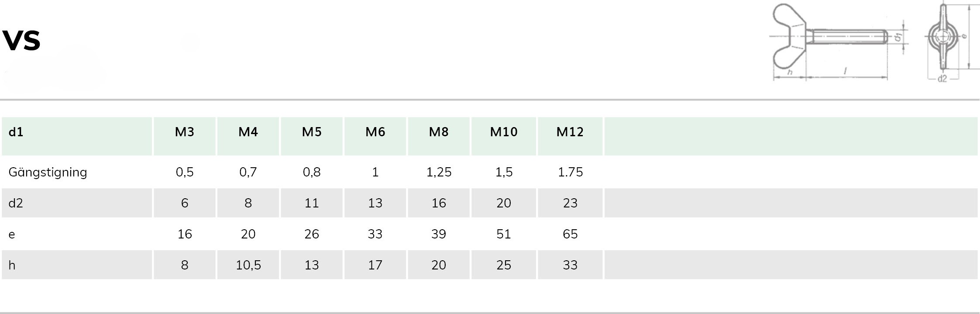This screenshot has height=314, width=980.
Task: Select the M10 column header
Action: point(504,132)
